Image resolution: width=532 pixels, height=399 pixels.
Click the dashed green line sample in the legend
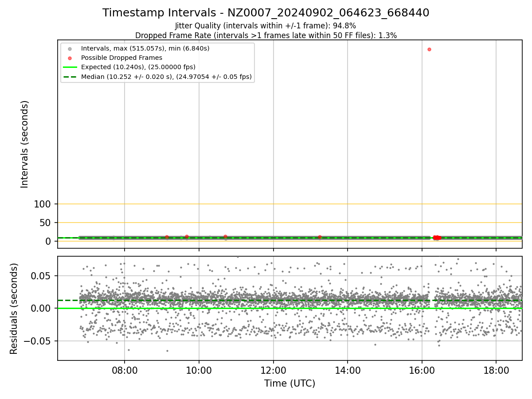tap(70, 77)
